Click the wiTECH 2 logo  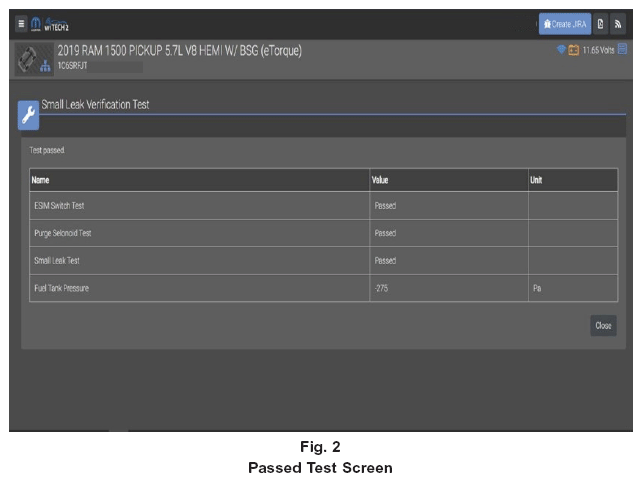(57, 25)
